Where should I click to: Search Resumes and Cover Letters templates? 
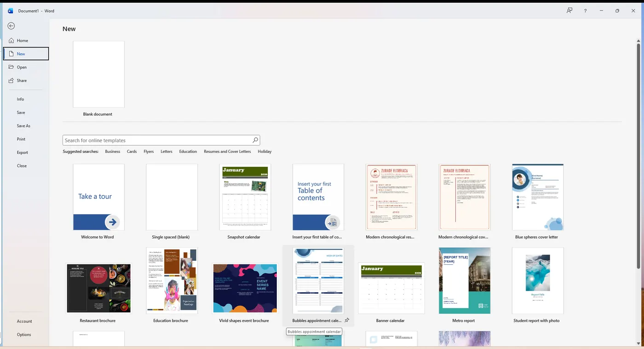(227, 151)
